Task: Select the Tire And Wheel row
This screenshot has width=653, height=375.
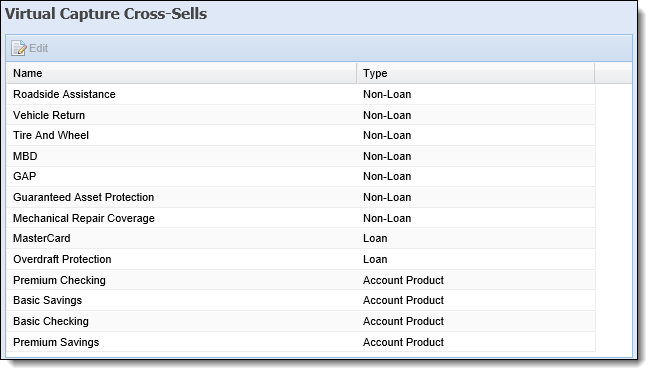Action: [301, 135]
